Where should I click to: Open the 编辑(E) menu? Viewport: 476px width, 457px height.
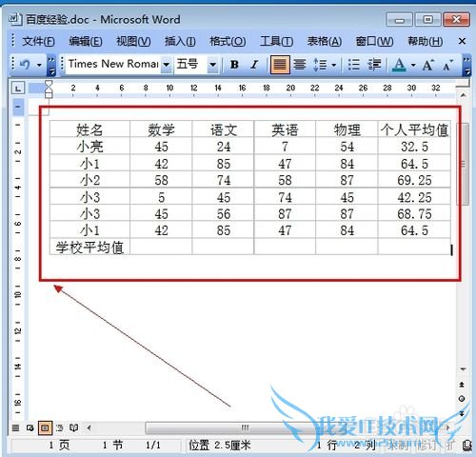[86, 41]
